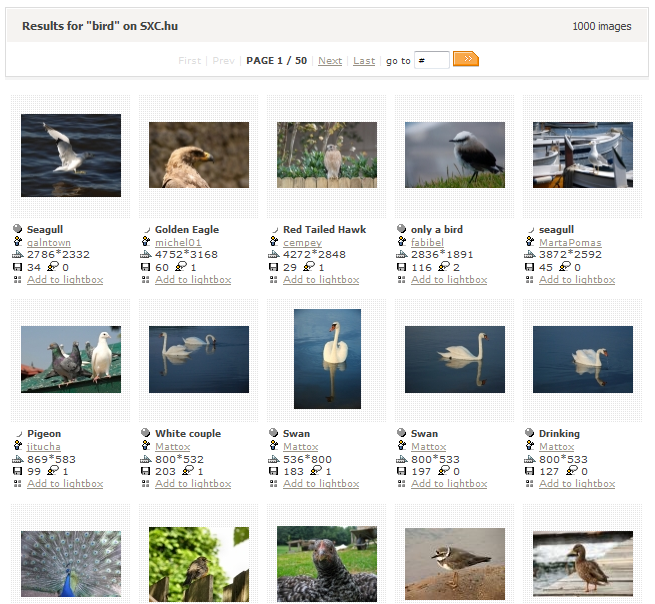Click the gray globe icon beside Drinking
This screenshot has width=655, height=604.
(529, 432)
